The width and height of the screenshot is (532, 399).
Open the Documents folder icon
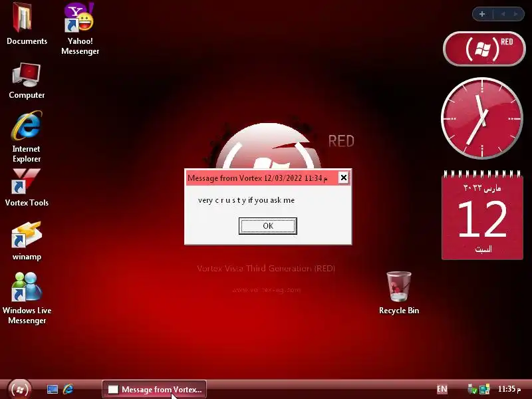(27, 24)
